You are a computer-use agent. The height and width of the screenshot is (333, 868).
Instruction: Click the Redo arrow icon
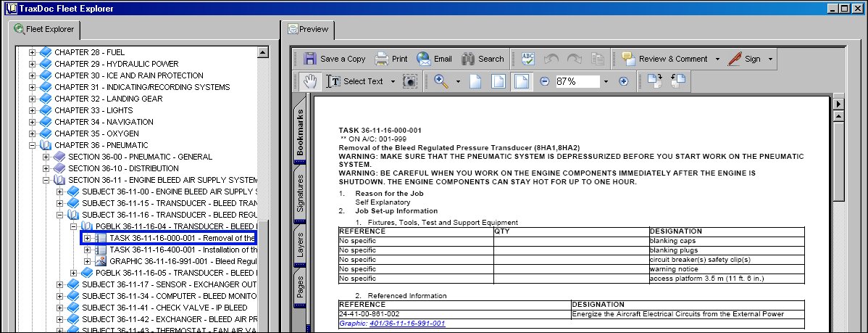(574, 59)
